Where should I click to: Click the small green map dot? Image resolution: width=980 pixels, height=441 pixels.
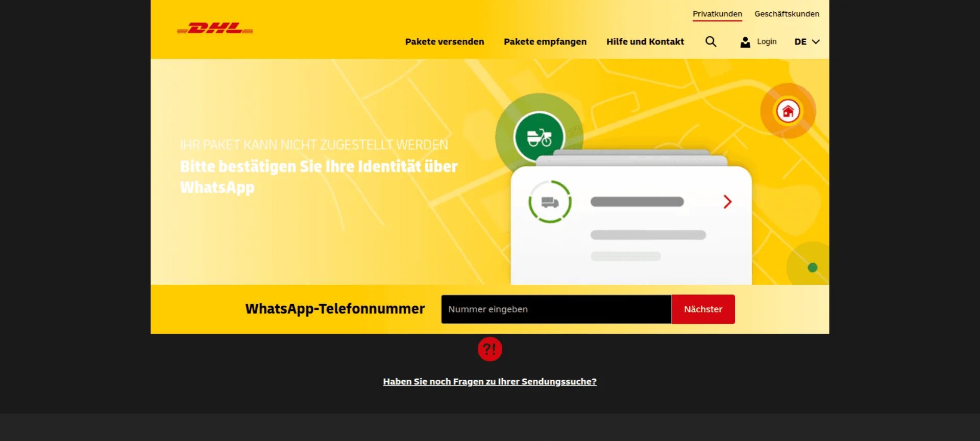click(813, 267)
